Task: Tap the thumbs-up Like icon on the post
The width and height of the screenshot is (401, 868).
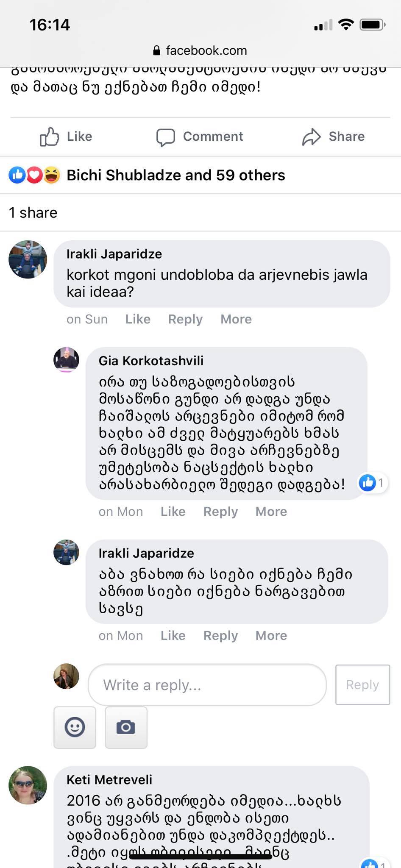Action: (x=49, y=136)
